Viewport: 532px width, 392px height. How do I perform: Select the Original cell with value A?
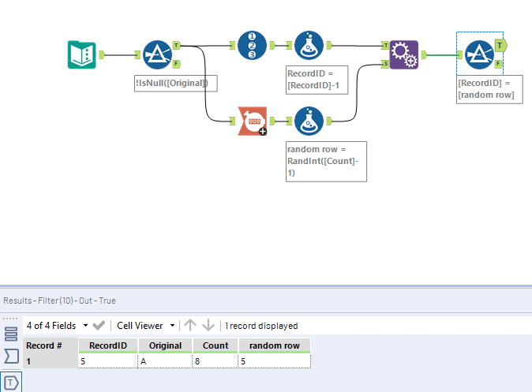click(165, 361)
